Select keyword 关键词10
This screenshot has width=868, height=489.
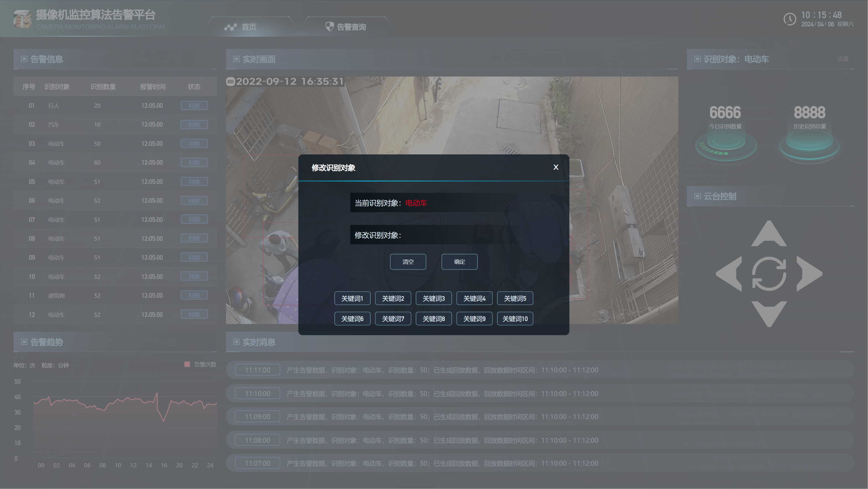(515, 319)
